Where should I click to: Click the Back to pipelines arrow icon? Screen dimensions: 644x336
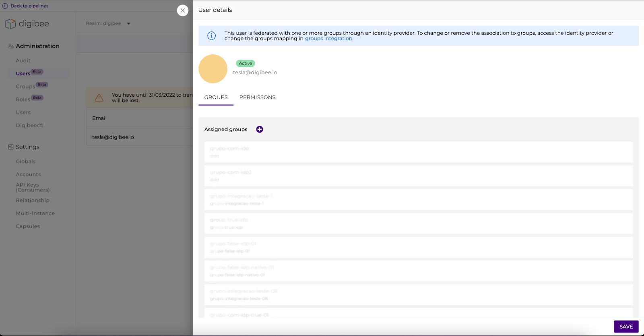pyautogui.click(x=5, y=6)
